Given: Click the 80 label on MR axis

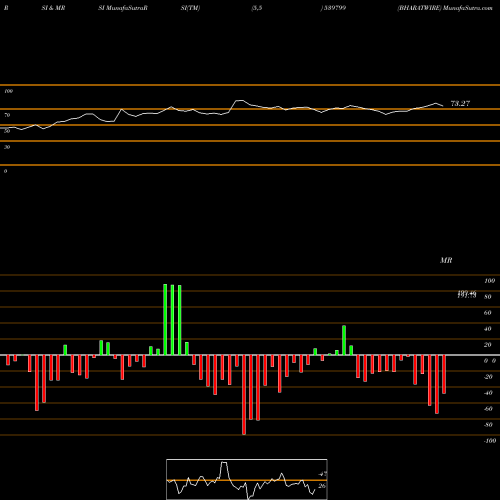Looking at the screenshot, I should (488, 297).
